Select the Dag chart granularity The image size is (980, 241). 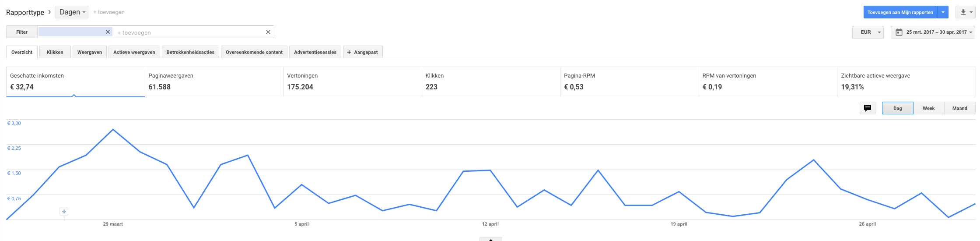pyautogui.click(x=897, y=108)
